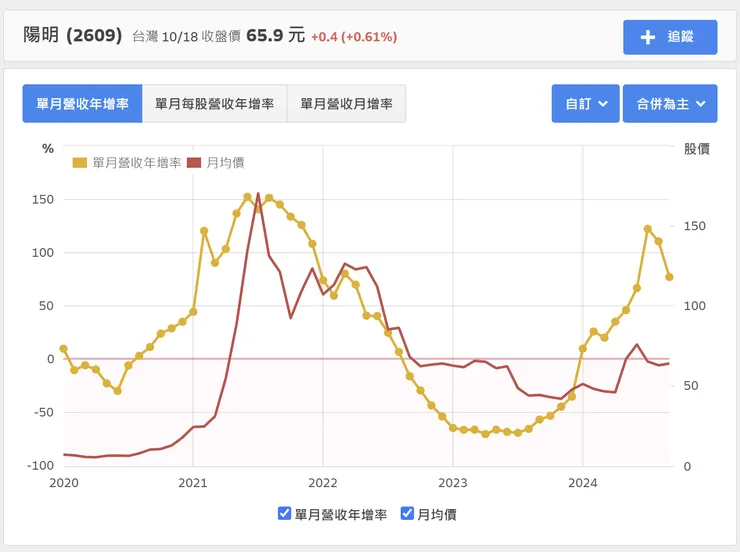Click the plus icon in 追蹤 button
The width and height of the screenshot is (740, 552).
tap(648, 37)
